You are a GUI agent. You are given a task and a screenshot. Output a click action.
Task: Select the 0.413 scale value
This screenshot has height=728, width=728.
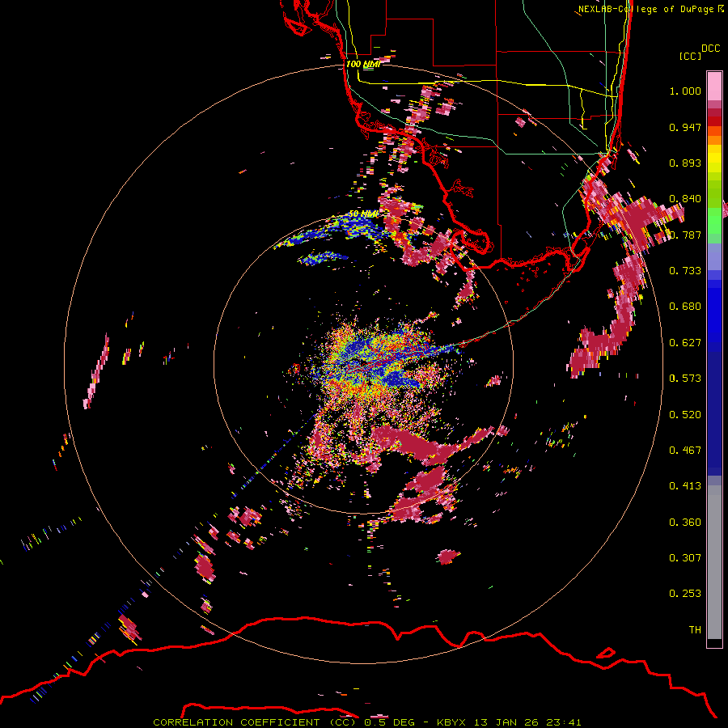coord(685,486)
